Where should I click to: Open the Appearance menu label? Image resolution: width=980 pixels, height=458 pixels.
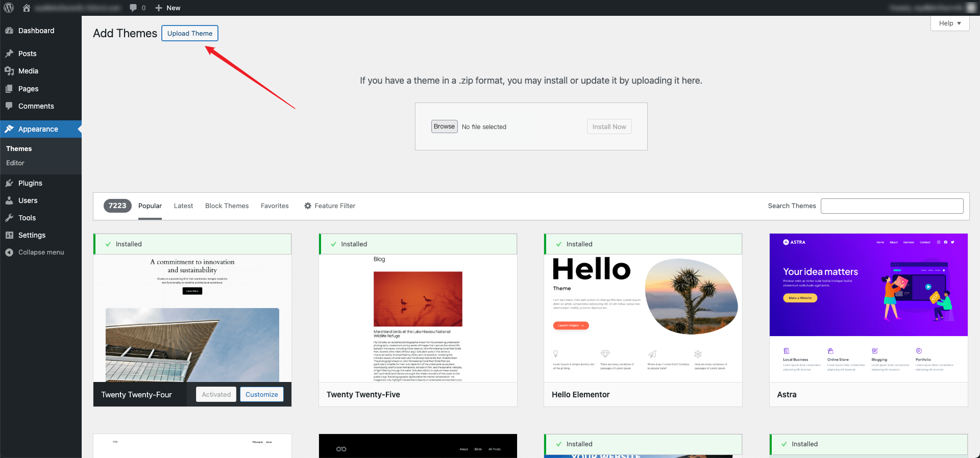(38, 129)
